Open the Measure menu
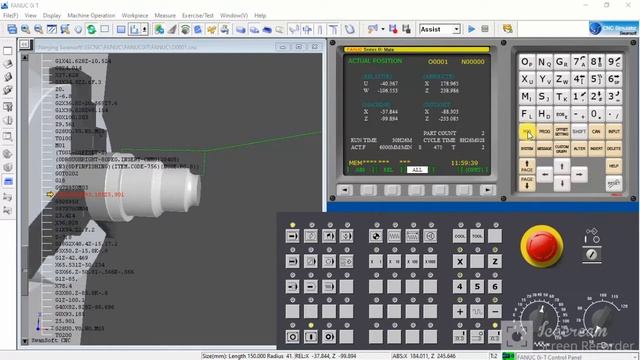Viewport: 640px width, 360px height. 165,16
